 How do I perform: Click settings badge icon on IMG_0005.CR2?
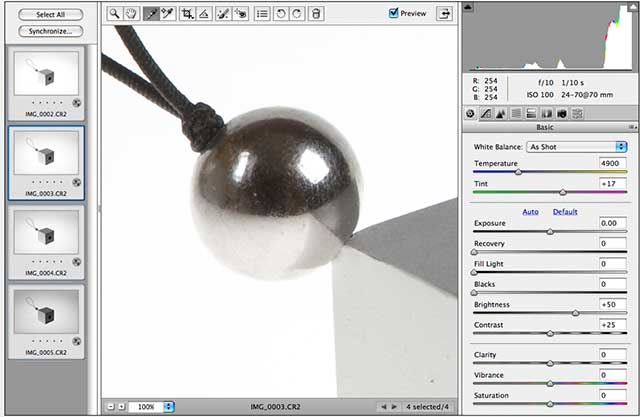point(76,341)
